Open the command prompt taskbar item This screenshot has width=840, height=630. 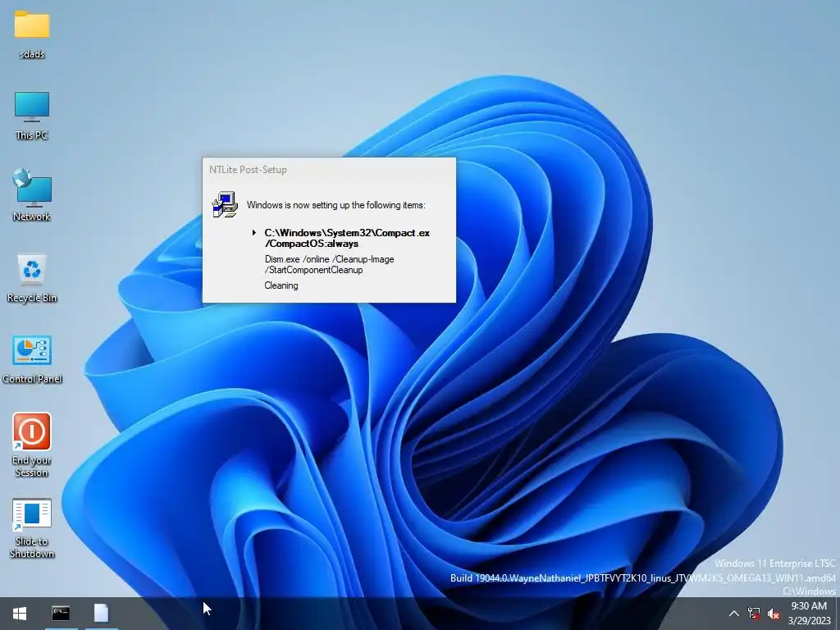tap(61, 614)
